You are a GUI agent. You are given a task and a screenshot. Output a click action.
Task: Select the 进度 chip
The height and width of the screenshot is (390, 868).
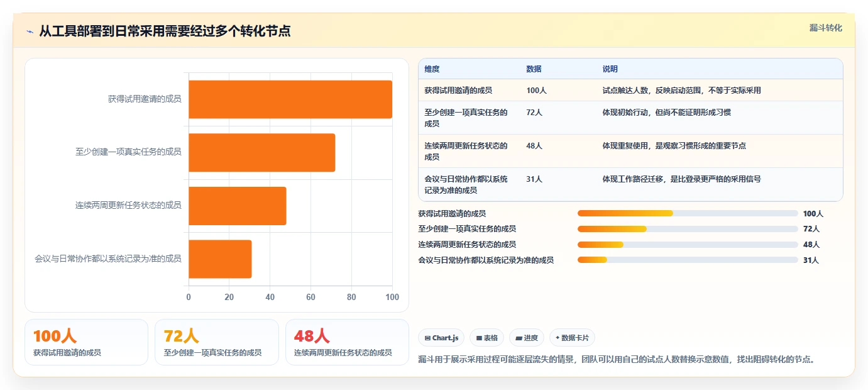point(527,338)
